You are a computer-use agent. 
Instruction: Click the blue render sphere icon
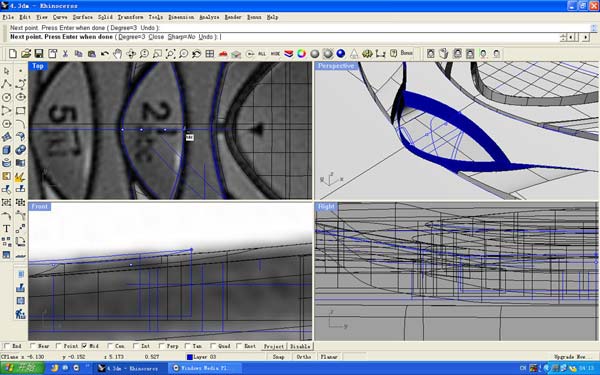(341, 54)
